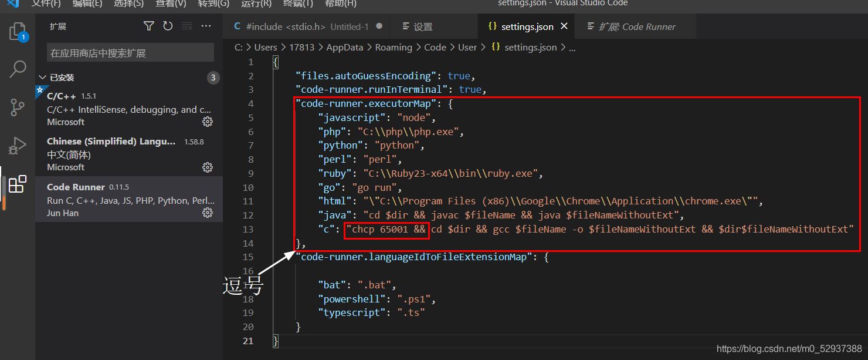Click the Extensions icon in activity bar

[18, 184]
